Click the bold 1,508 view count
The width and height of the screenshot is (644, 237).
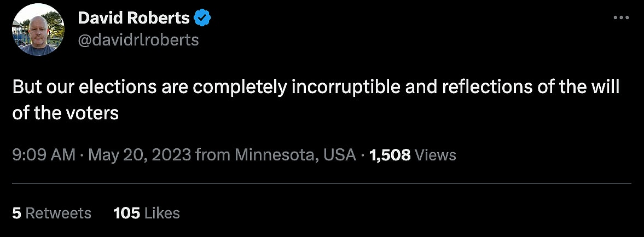pos(390,155)
